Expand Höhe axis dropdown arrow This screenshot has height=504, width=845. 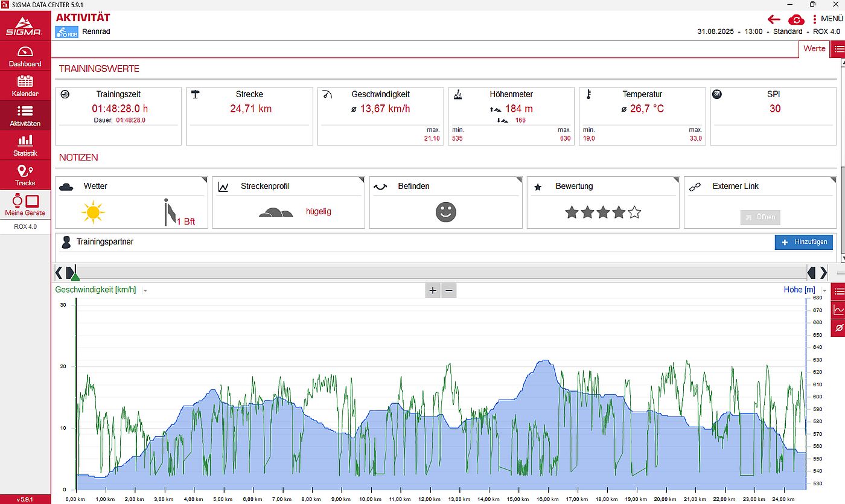pos(824,290)
